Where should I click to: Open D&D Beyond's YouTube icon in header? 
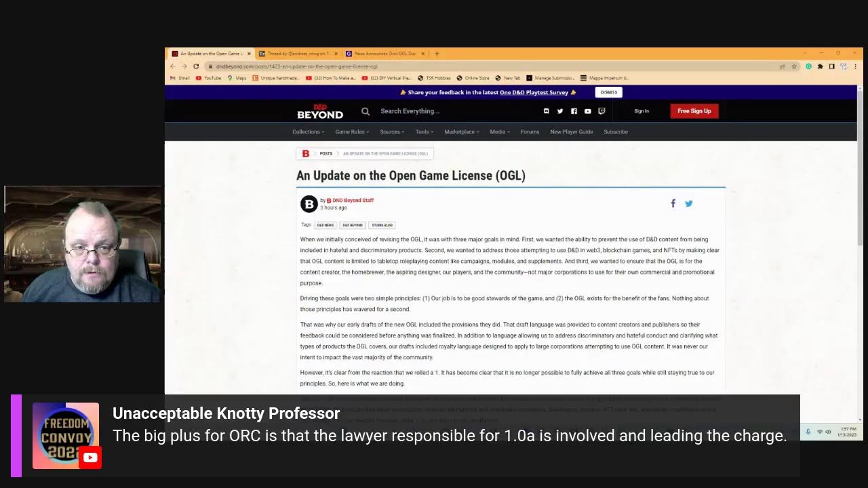point(587,111)
